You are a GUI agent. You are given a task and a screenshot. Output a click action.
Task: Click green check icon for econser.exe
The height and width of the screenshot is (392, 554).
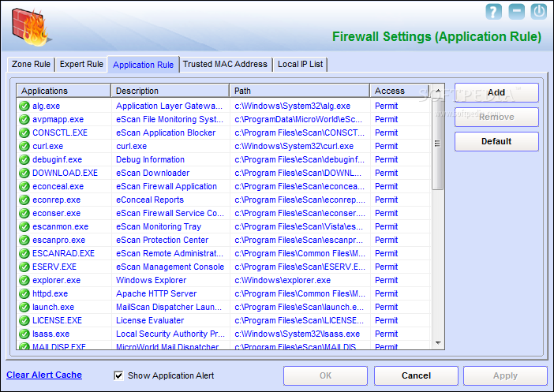pyautogui.click(x=24, y=213)
